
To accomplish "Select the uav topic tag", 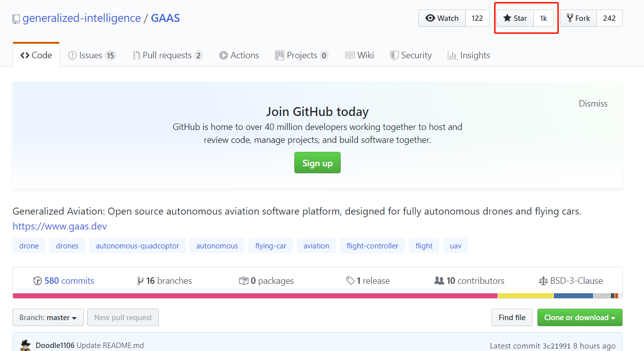I will click(456, 246).
